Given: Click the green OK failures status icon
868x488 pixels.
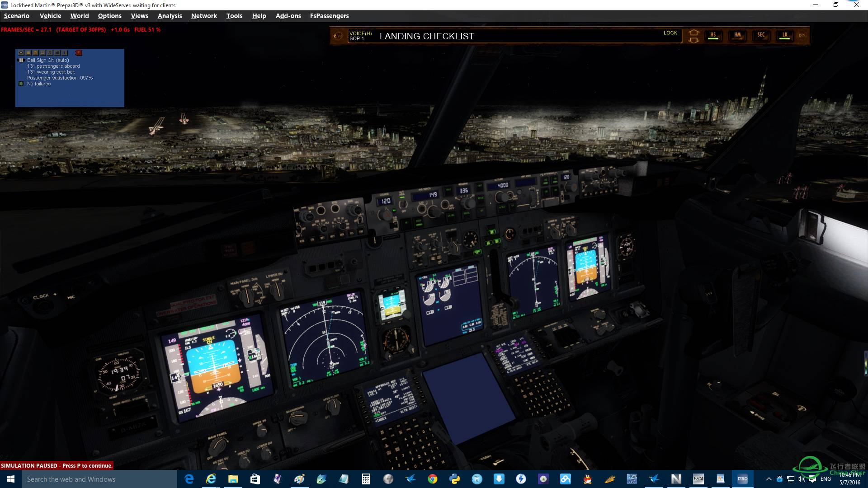Looking at the screenshot, I should pos(21,84).
